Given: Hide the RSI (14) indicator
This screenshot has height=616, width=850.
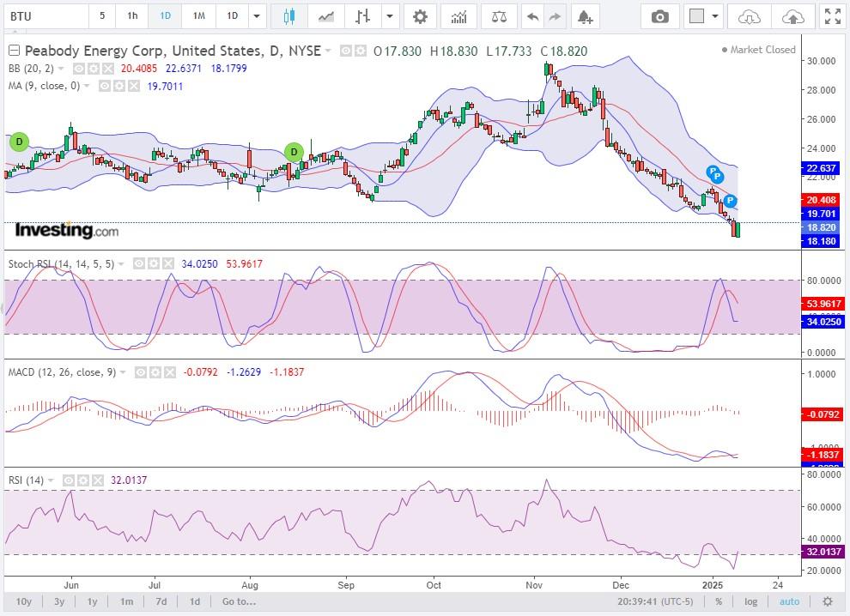Looking at the screenshot, I should 69,480.
